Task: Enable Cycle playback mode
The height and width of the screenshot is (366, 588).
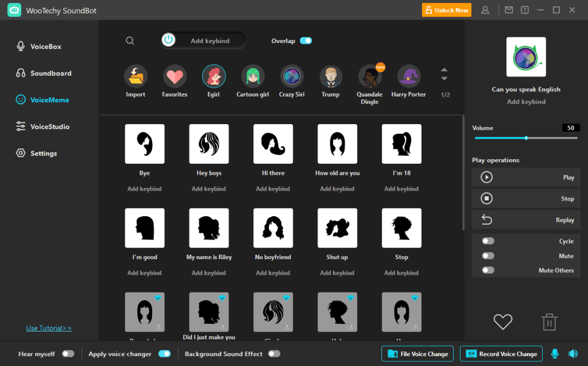Action: [x=489, y=241]
